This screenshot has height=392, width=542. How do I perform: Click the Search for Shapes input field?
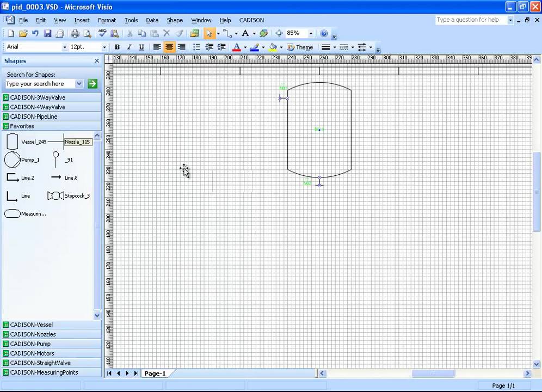coord(40,84)
